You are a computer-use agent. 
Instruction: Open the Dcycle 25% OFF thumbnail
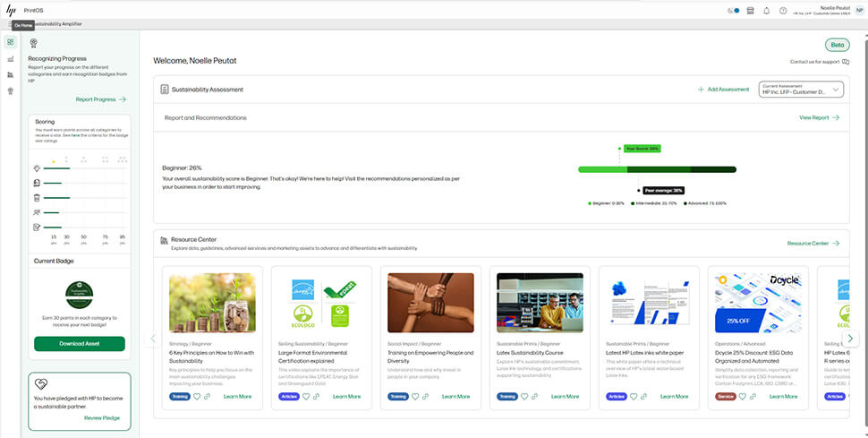pos(757,303)
